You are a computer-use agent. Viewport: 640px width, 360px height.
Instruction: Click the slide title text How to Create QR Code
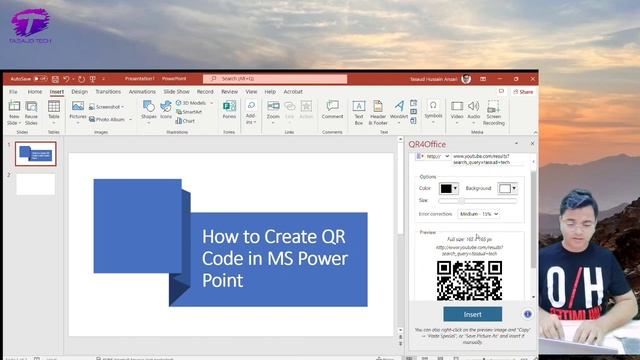tap(275, 258)
